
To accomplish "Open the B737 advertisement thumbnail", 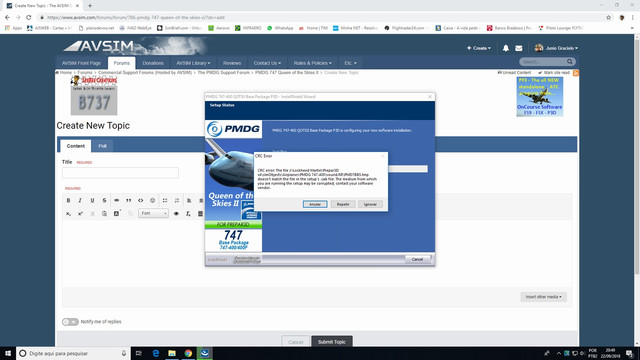I will point(94,95).
